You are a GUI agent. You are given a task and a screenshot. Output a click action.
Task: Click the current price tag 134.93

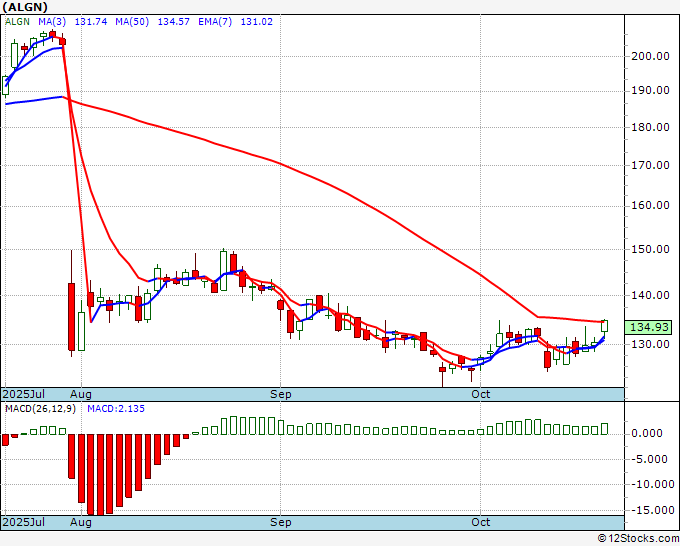(648, 327)
